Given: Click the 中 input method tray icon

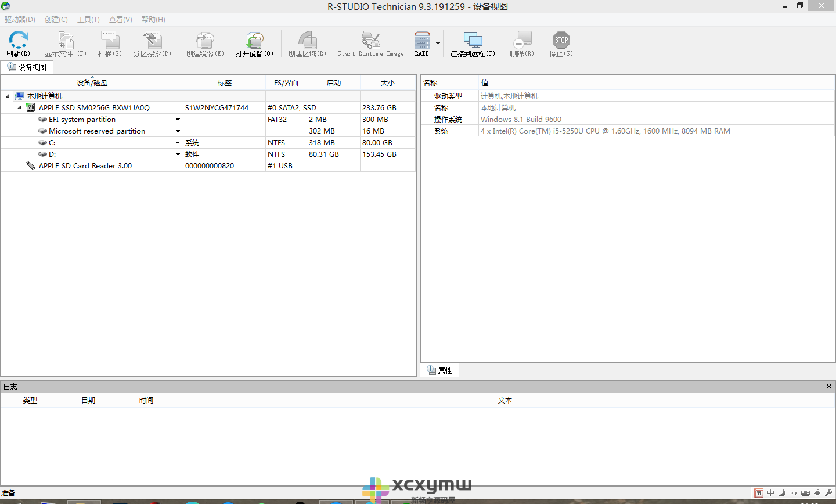Looking at the screenshot, I should (x=770, y=493).
